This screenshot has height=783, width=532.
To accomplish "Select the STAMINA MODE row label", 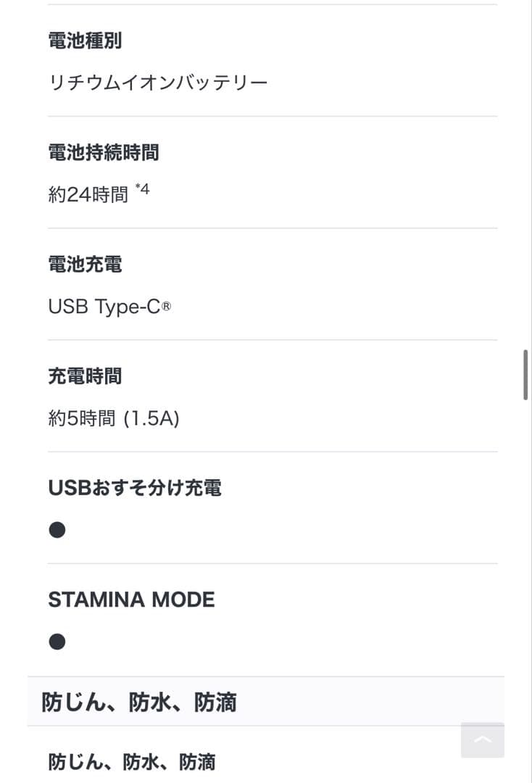I will 130,600.
